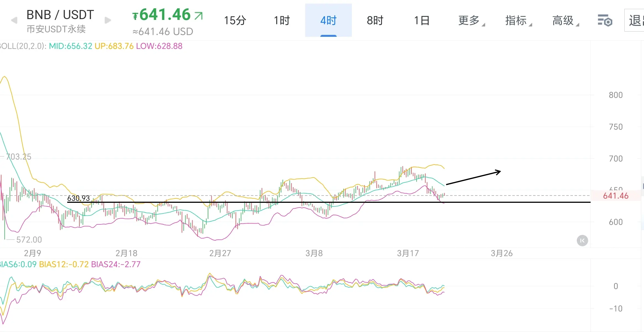Click the collapse arrow at right edge
644x332 pixels.
[642, 186]
